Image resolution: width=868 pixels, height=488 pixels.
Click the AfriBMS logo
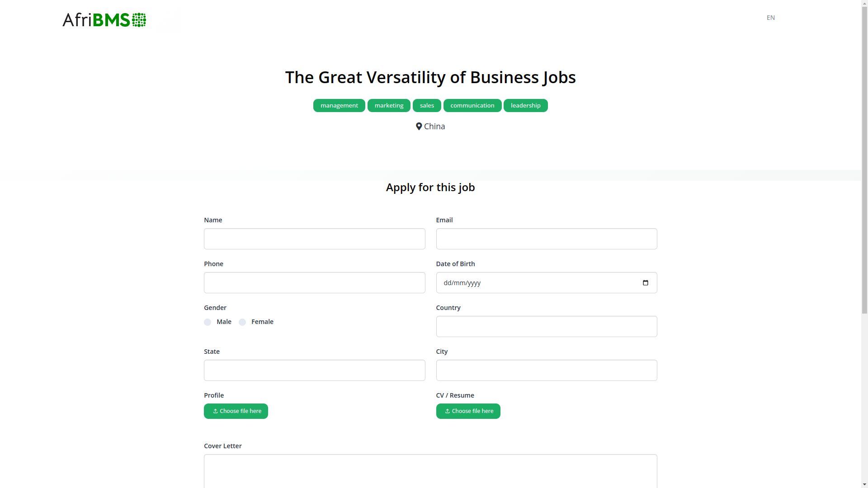[x=104, y=20]
